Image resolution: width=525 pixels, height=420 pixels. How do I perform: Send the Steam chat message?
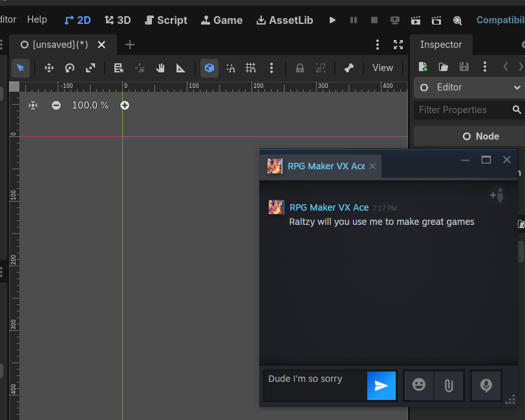tap(381, 386)
